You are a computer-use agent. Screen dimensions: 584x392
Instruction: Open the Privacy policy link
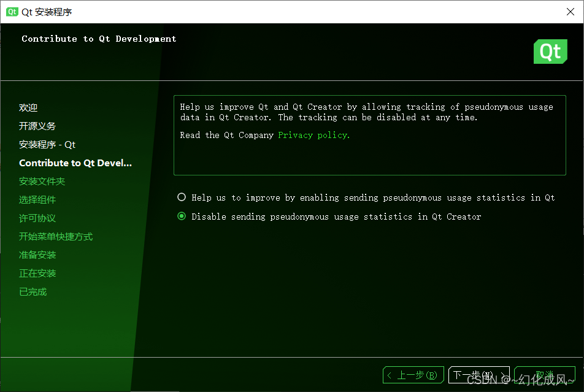click(314, 135)
